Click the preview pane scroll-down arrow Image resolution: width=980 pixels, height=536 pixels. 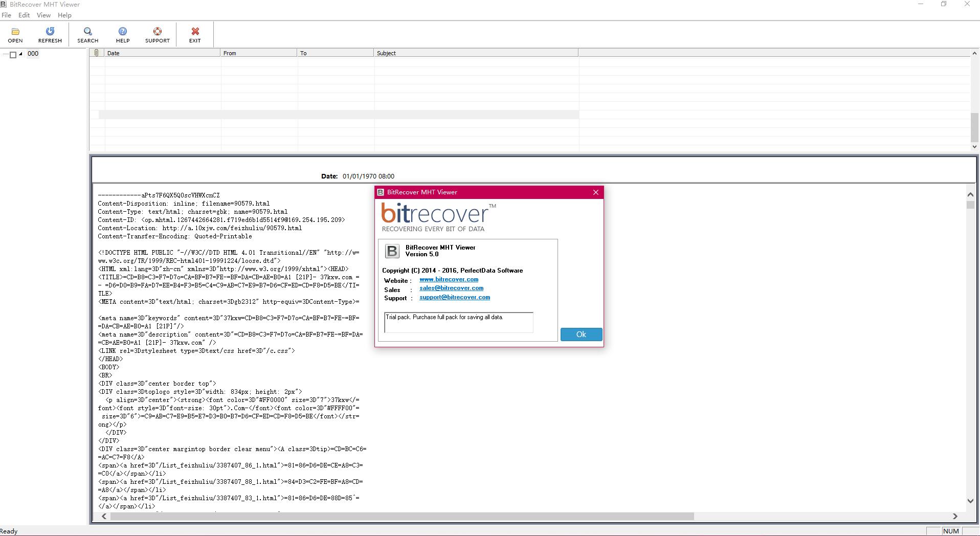click(x=970, y=501)
